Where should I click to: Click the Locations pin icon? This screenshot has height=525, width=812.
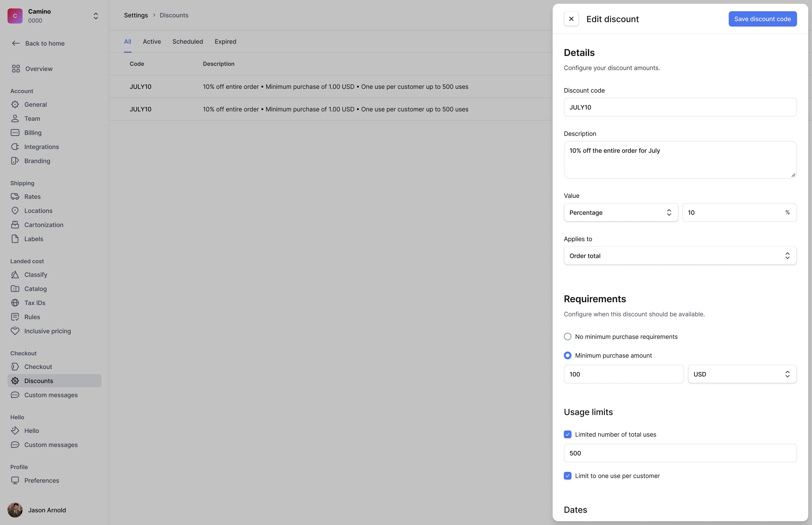pyautogui.click(x=15, y=211)
